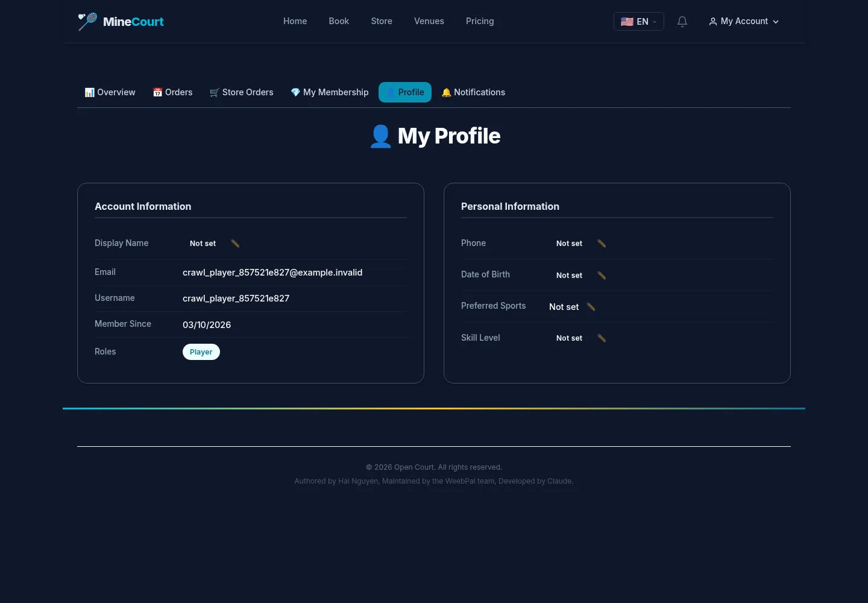The height and width of the screenshot is (603, 868).
Task: Navigate to the Store link
Action: (x=382, y=21)
